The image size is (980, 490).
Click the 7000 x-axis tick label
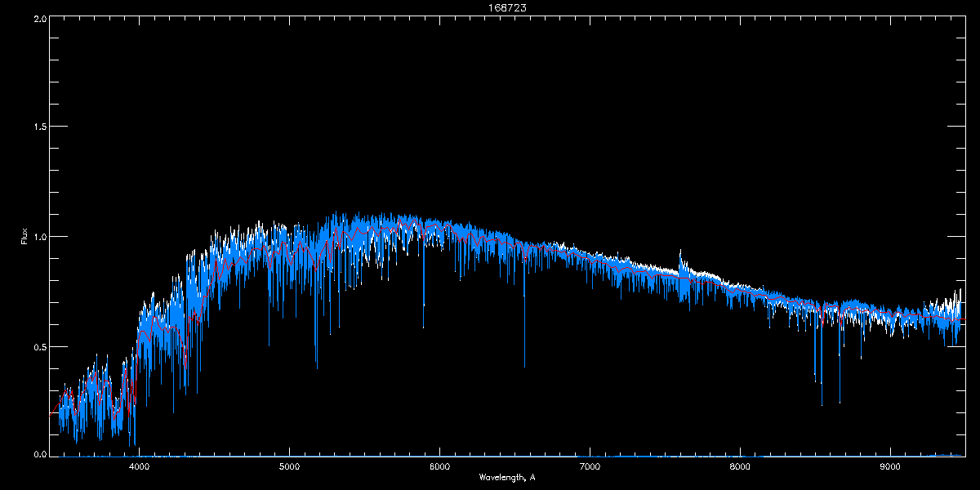[x=590, y=467]
